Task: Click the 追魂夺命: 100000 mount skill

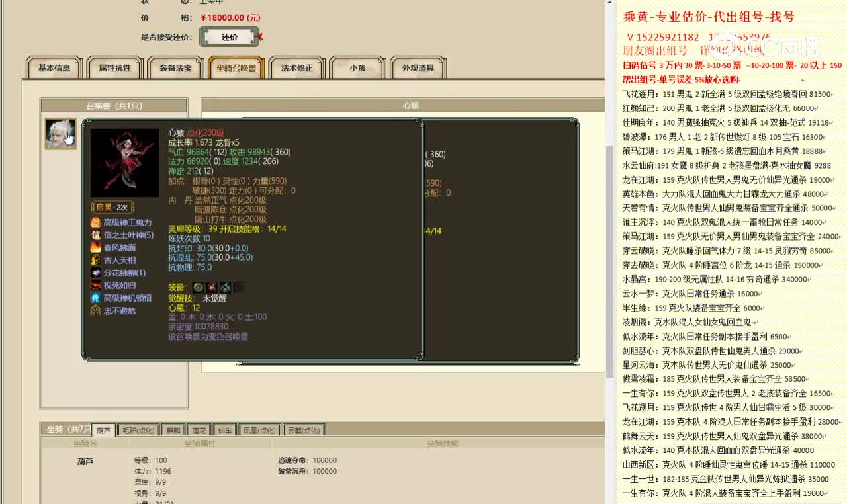Action: pyautogui.click(x=308, y=460)
